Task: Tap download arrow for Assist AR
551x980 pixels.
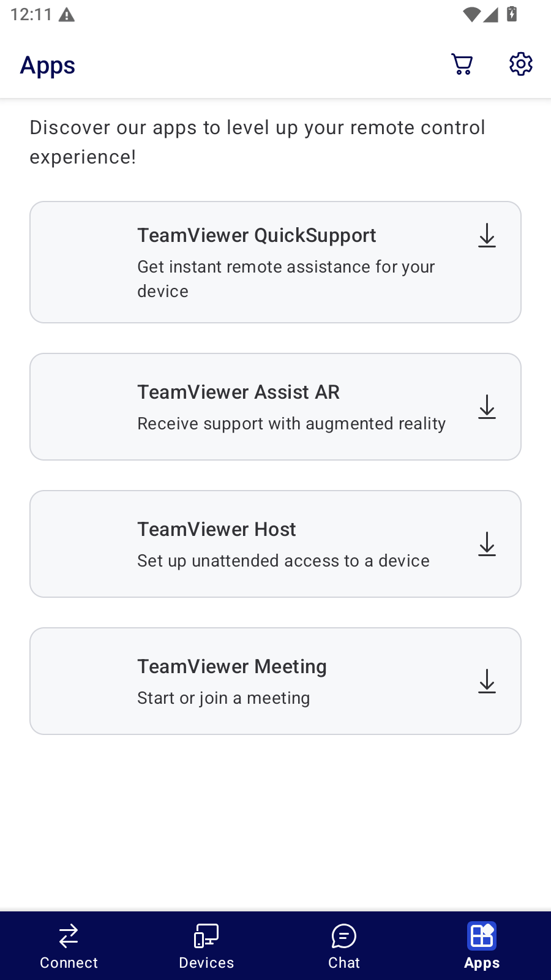Action: [x=487, y=407]
